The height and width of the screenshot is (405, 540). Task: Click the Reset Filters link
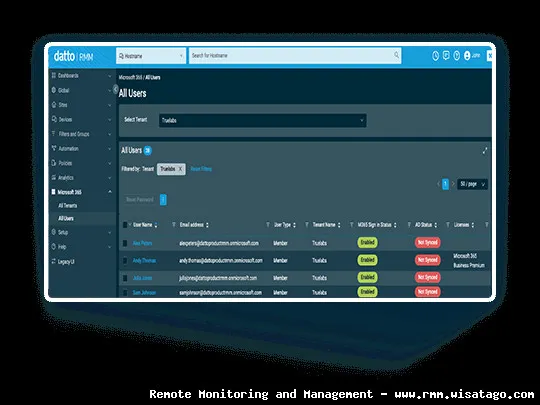(201, 169)
